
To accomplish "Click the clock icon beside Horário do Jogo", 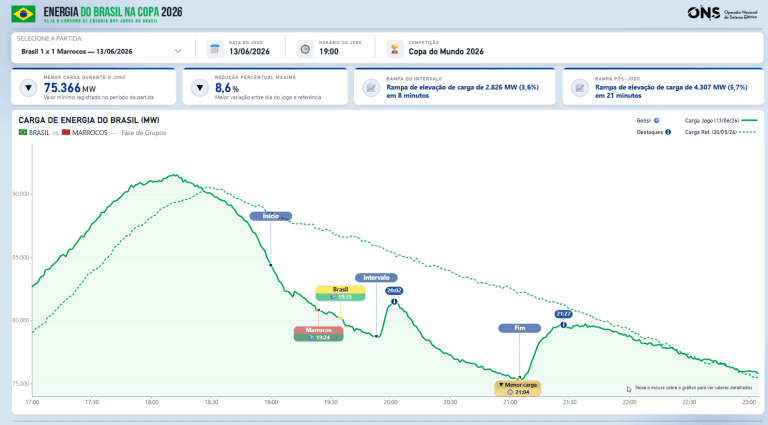I will [x=305, y=49].
